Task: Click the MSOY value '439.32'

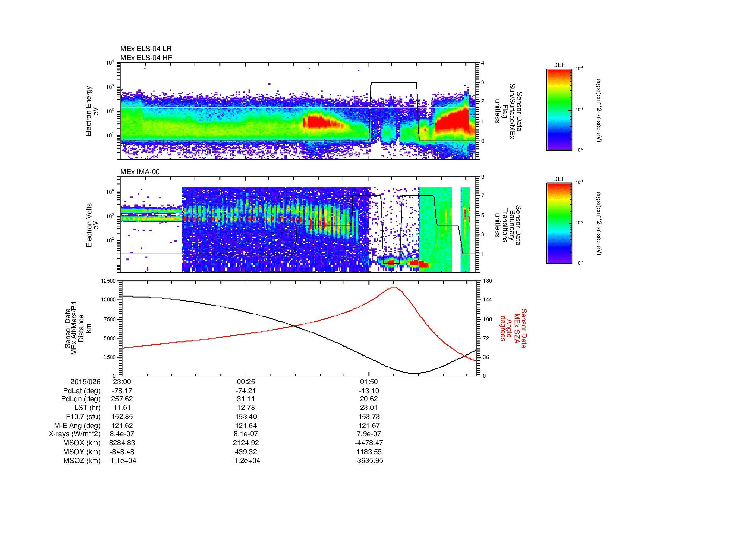Action: [246, 452]
